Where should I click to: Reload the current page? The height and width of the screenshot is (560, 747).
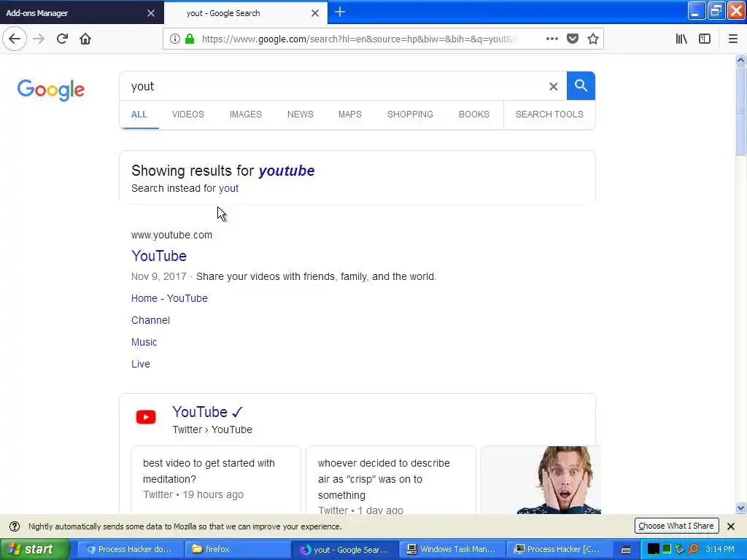click(x=62, y=39)
